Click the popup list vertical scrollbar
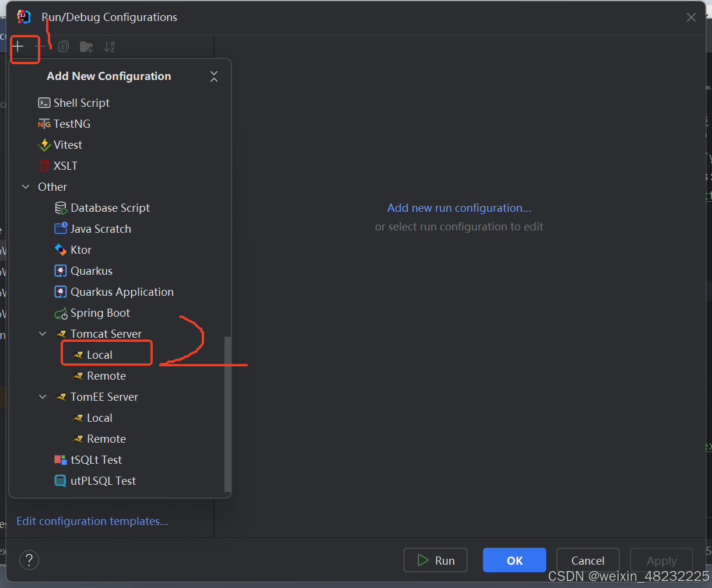 point(227,414)
